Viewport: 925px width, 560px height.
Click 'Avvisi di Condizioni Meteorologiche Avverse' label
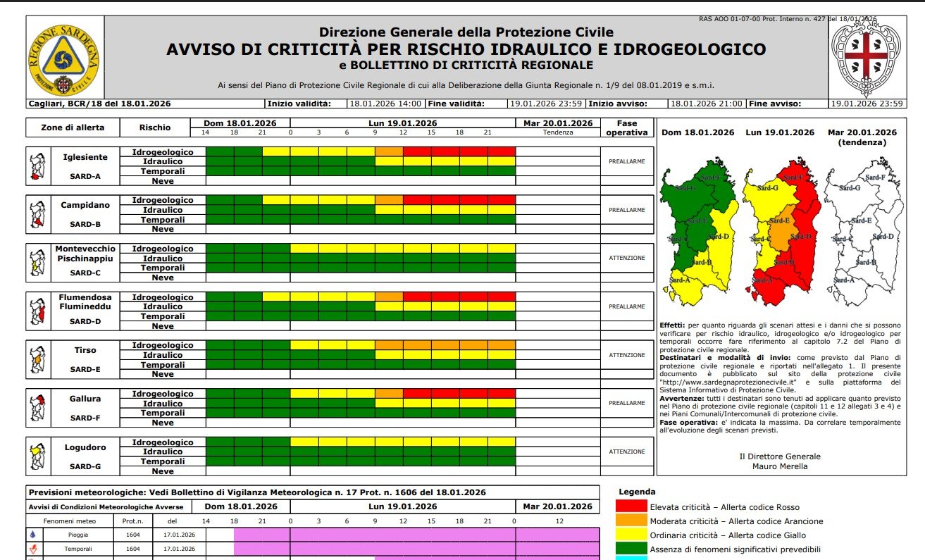(106, 507)
